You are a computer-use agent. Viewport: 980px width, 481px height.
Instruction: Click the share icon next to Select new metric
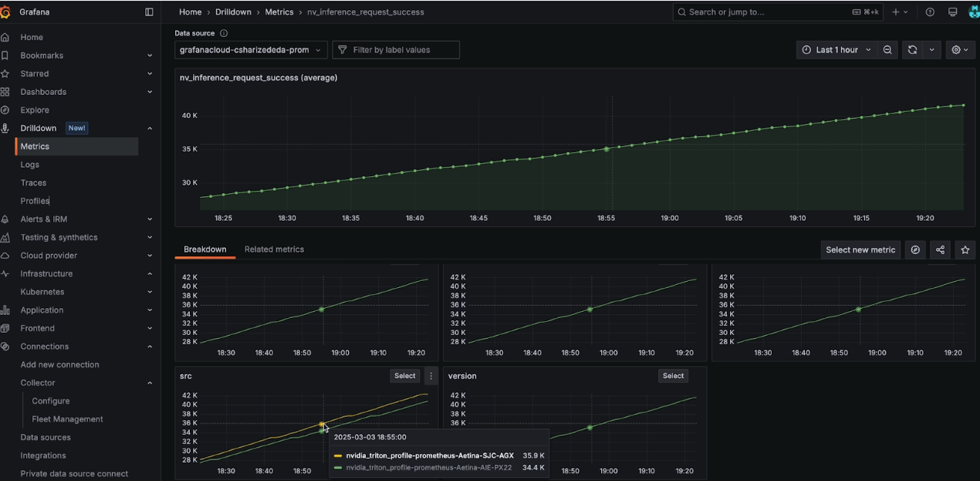tap(940, 249)
